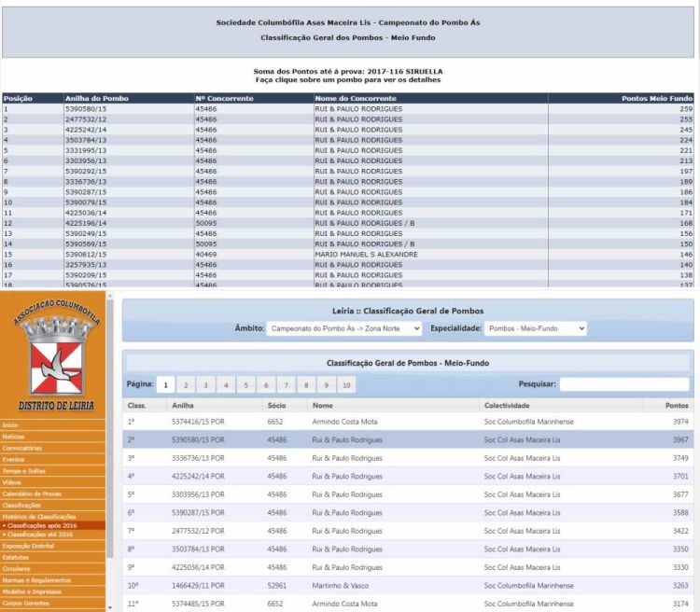The height and width of the screenshot is (612, 700).
Task: Open Eventos in the sidebar menu
Action: tap(52, 459)
